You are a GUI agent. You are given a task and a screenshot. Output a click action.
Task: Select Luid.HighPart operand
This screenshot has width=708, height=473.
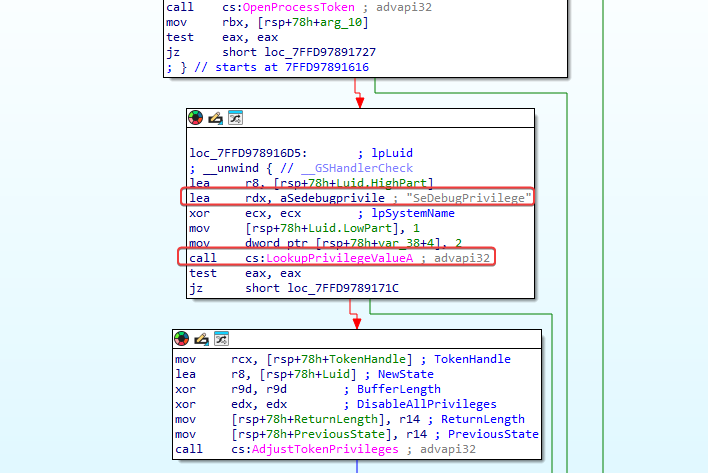[382, 183]
